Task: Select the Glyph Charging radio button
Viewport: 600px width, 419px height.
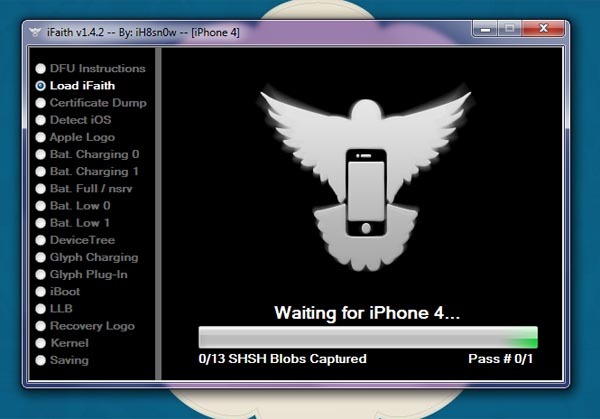Action: click(41, 258)
